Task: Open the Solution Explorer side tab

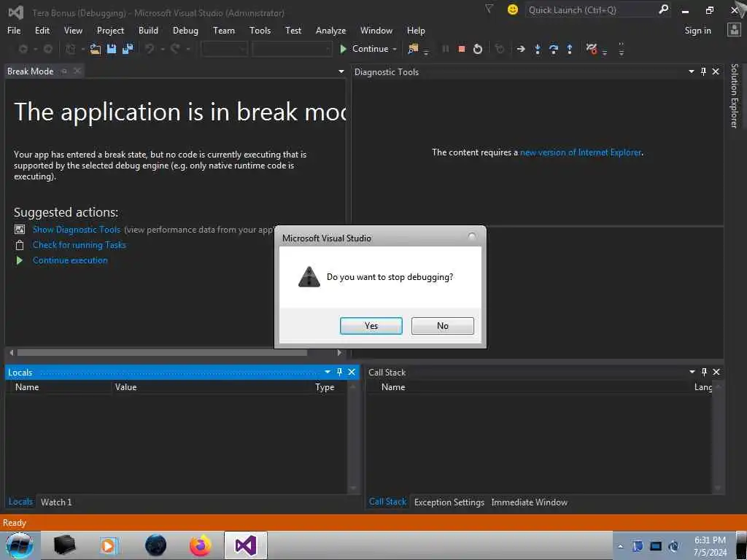Action: (x=734, y=96)
